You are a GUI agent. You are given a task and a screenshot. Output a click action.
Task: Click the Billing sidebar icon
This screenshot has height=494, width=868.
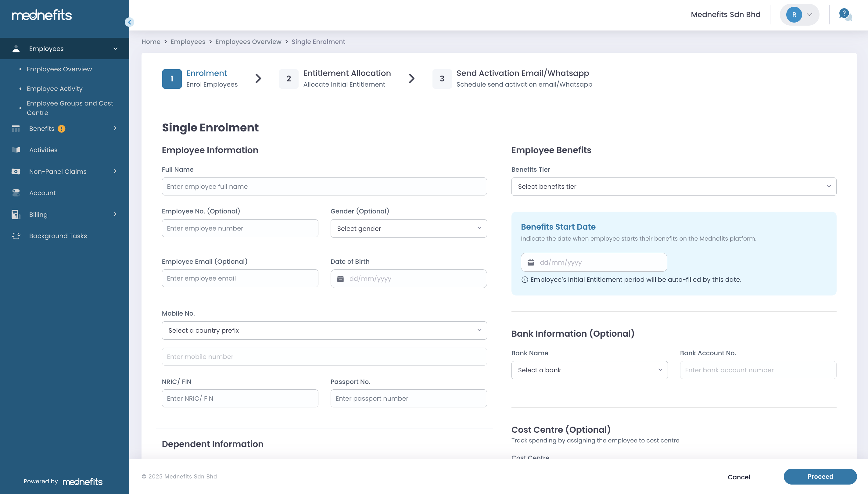pos(16,214)
